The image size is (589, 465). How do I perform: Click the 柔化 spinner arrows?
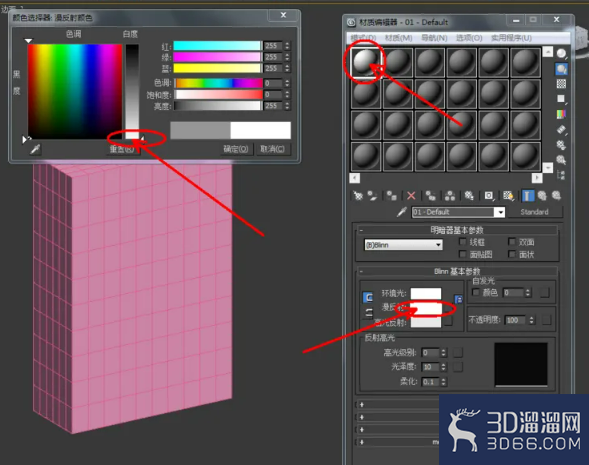tap(444, 382)
